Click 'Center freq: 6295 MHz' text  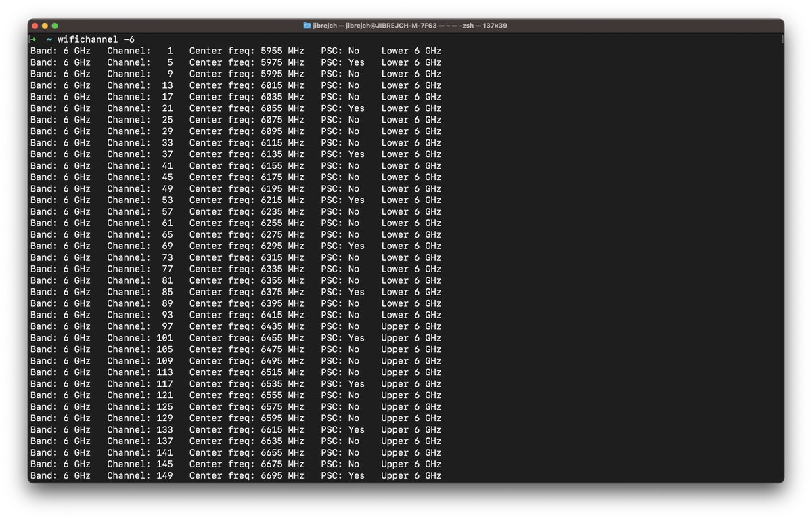246,246
